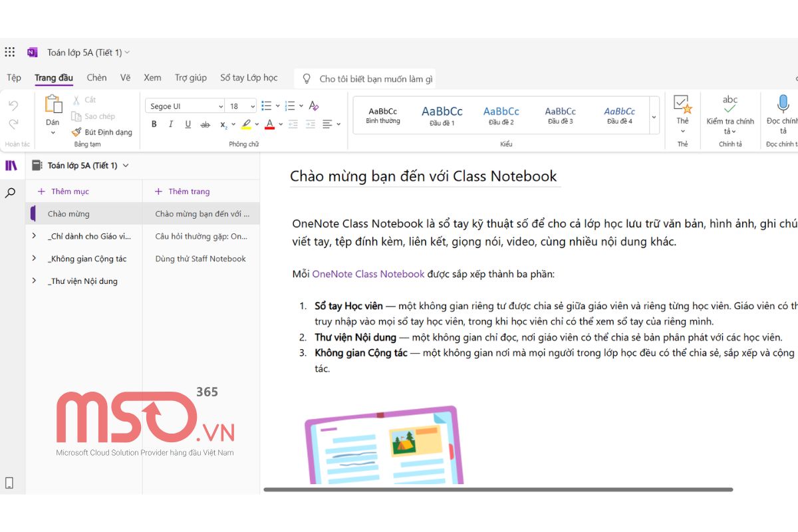Click the Redo arrow icon
This screenshot has width=798, height=532.
(13, 124)
